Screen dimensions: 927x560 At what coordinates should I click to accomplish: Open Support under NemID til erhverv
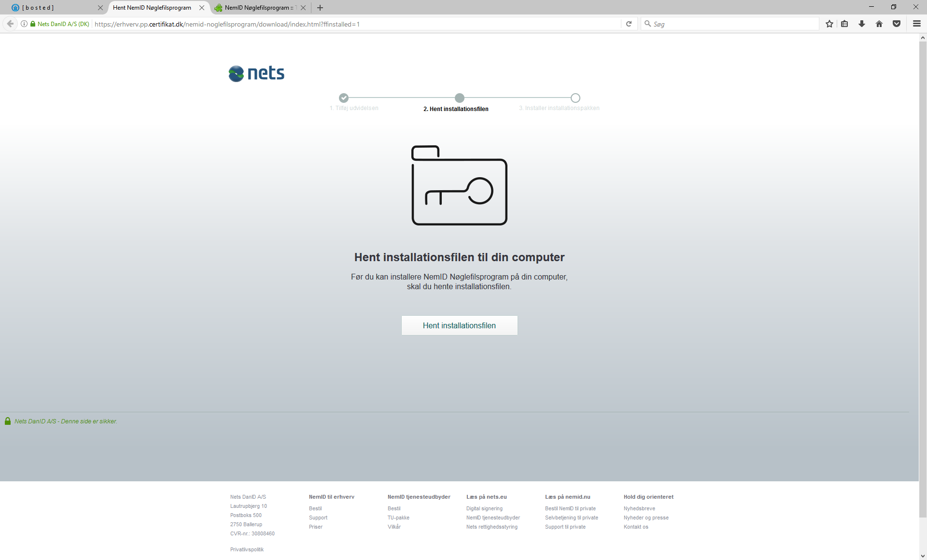(318, 518)
